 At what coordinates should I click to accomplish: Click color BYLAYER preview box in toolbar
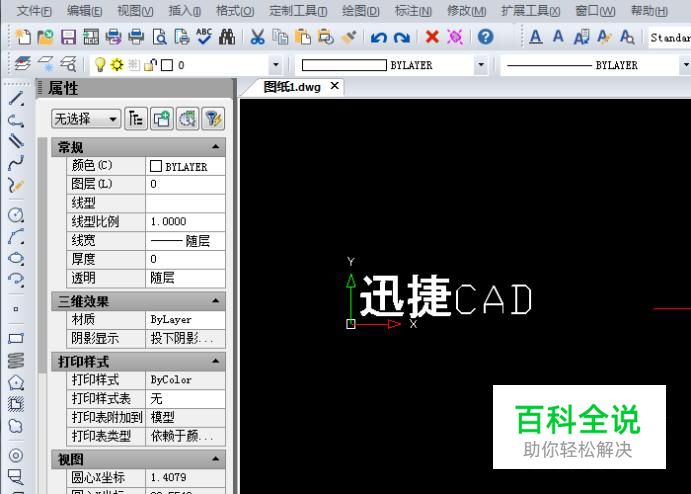coord(344,65)
